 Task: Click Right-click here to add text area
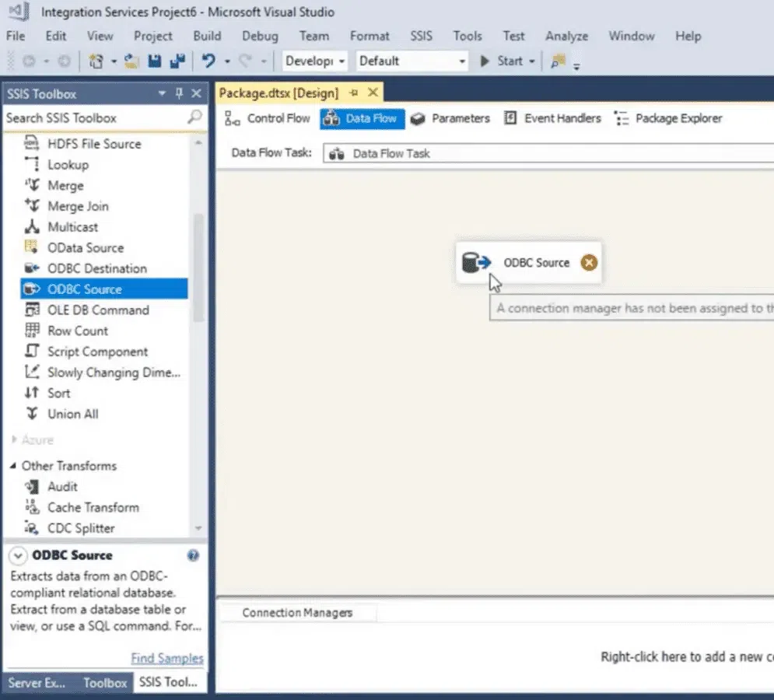(x=687, y=656)
